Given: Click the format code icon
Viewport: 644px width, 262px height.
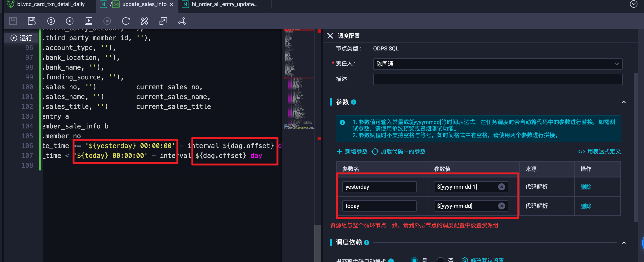Looking at the screenshot, I should pyautogui.click(x=145, y=21).
